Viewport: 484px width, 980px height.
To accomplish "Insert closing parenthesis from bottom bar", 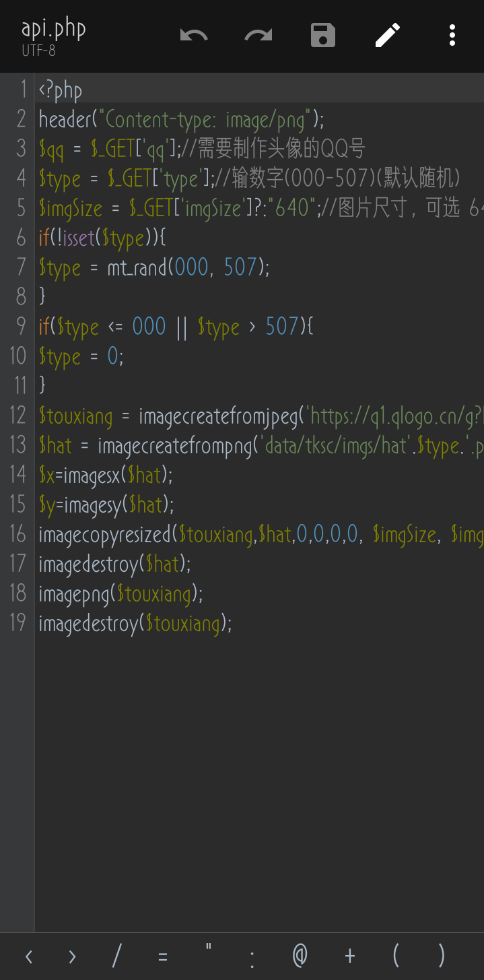I will [442, 956].
